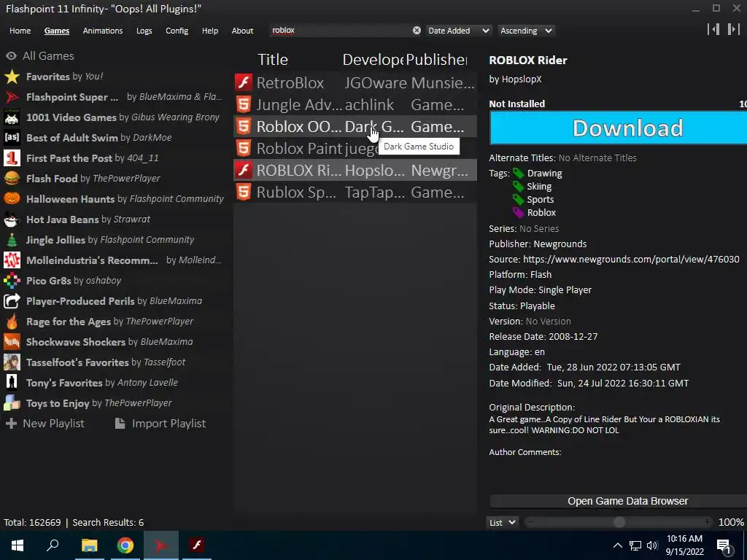Clear the roblox search with the X icon

(x=417, y=31)
